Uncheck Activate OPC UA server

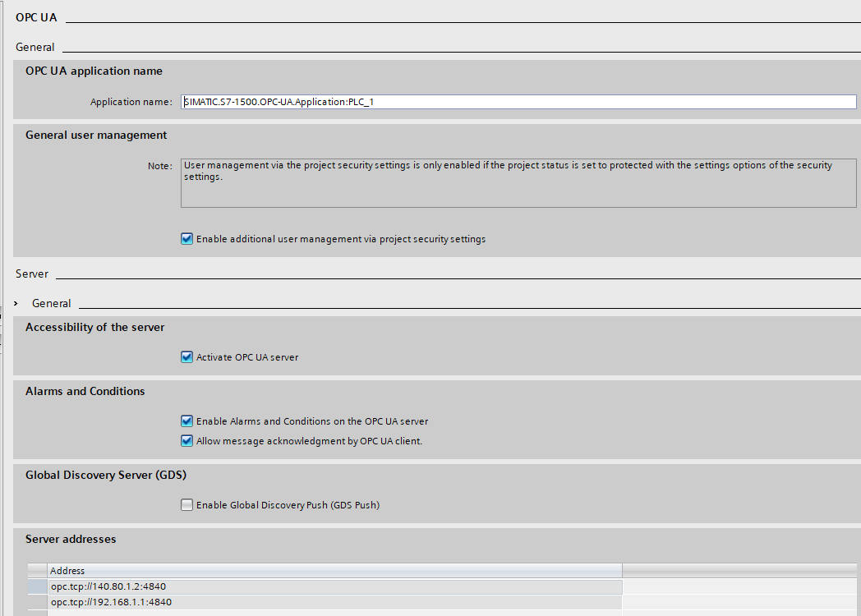point(186,357)
